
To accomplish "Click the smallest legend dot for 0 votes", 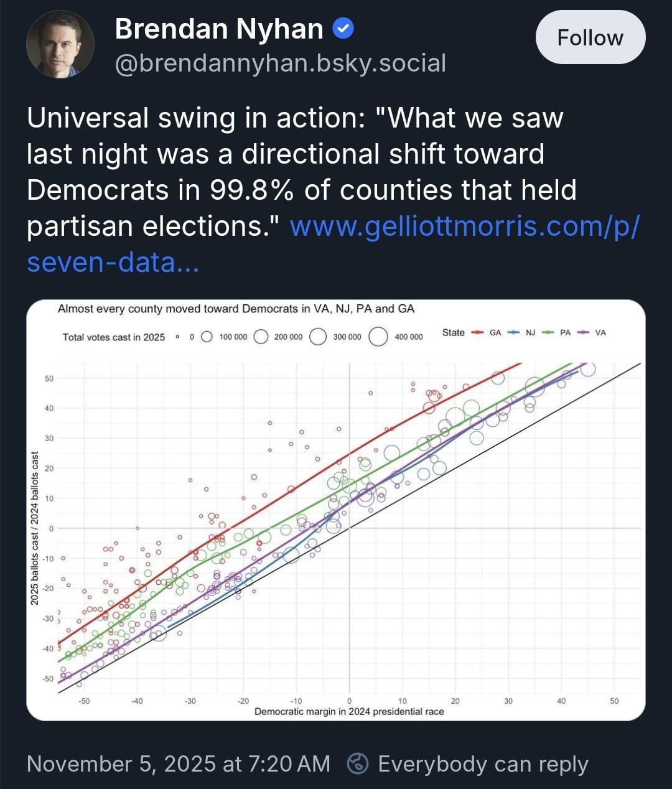I will click(x=178, y=337).
